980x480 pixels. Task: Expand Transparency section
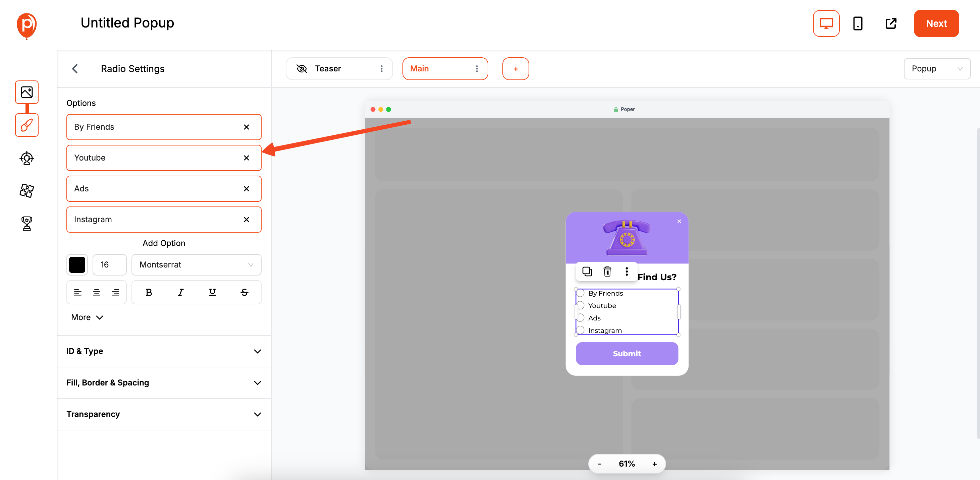(x=164, y=414)
